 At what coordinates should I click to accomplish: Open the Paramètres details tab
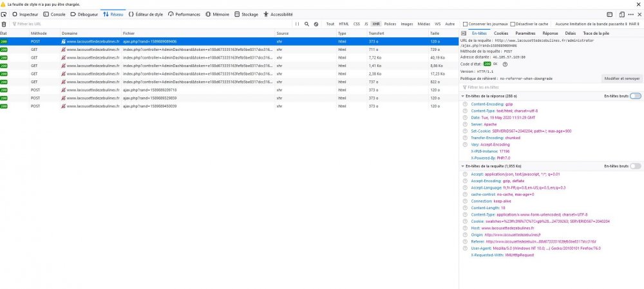(526, 33)
